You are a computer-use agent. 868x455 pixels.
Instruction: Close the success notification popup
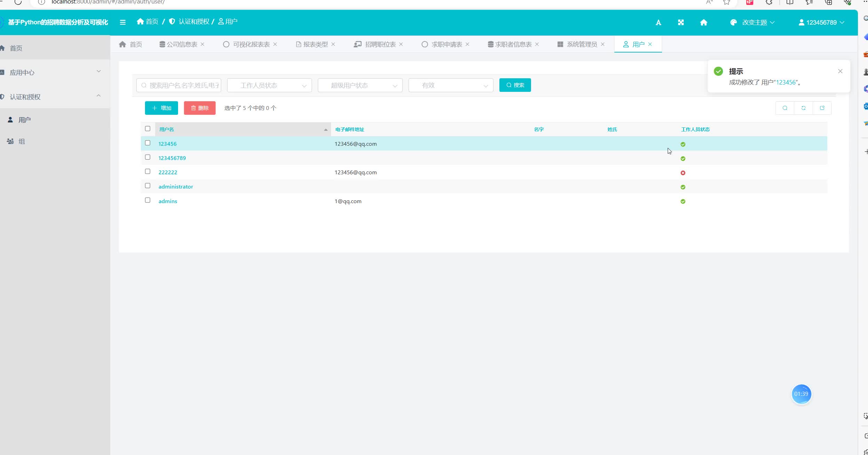840,71
